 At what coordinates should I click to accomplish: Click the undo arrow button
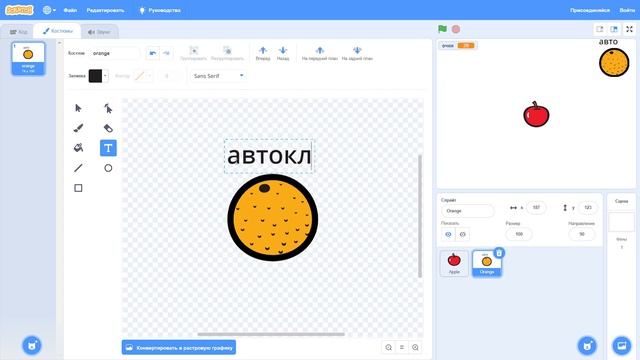pos(153,53)
